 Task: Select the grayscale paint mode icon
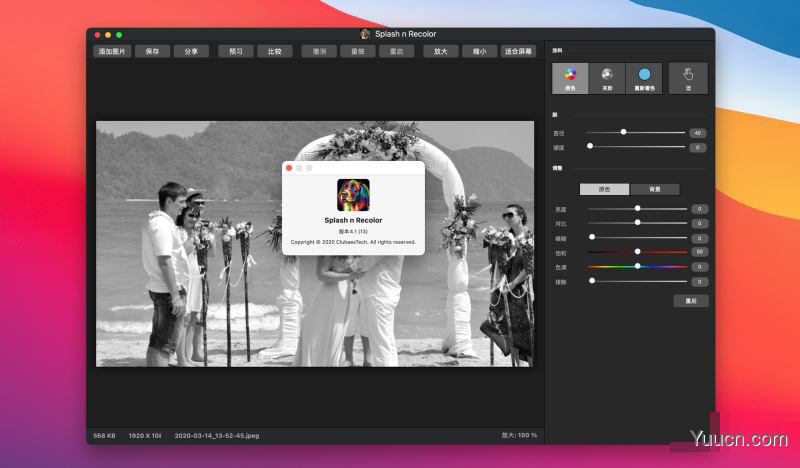click(607, 78)
